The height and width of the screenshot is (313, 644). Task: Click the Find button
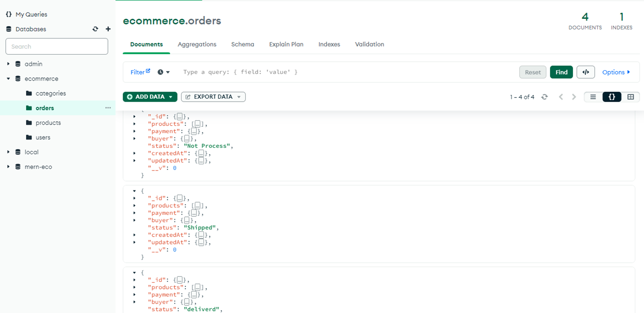(561, 72)
